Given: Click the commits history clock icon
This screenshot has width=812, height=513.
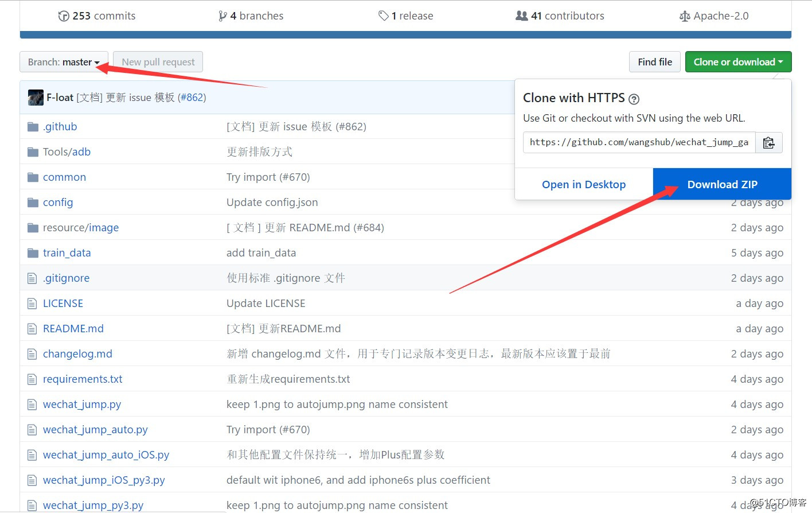Looking at the screenshot, I should pyautogui.click(x=64, y=16).
